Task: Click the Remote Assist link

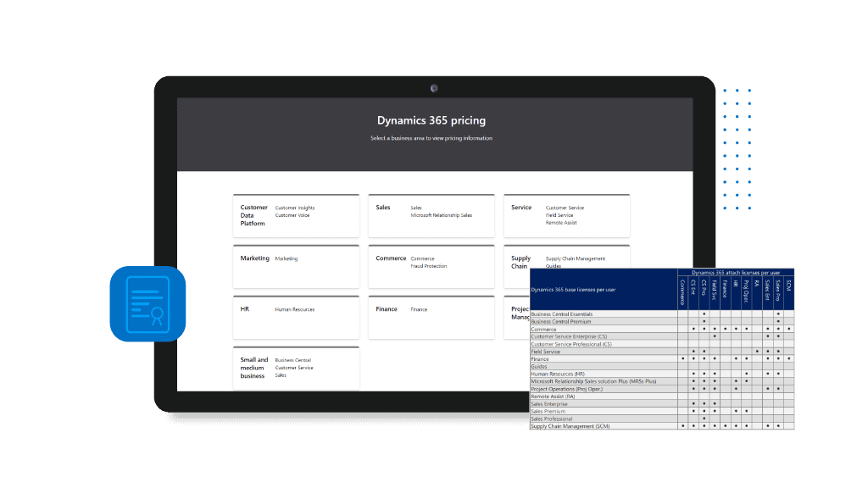Action: coord(560,223)
